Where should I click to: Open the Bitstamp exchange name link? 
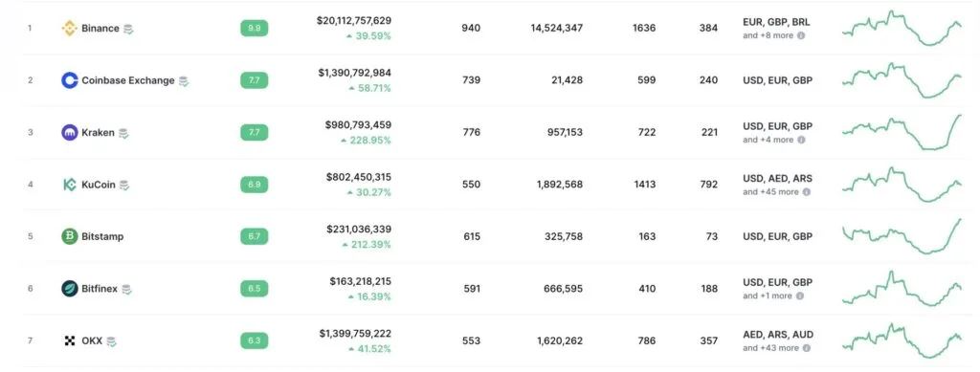pyautogui.click(x=102, y=236)
